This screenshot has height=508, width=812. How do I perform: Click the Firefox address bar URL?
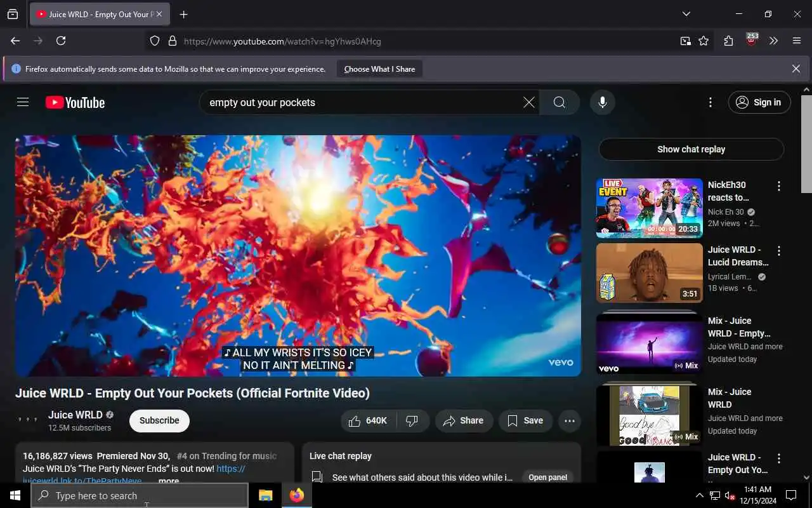282,41
